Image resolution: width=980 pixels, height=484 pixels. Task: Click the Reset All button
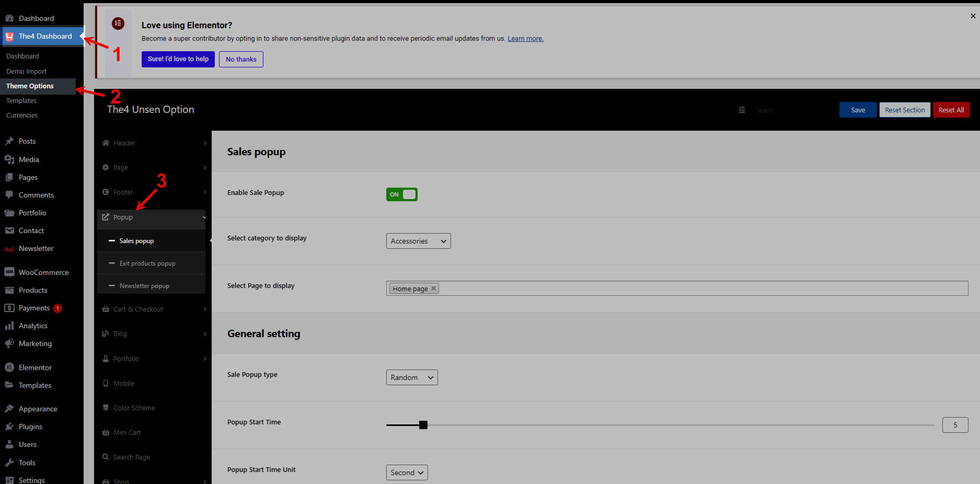click(951, 110)
